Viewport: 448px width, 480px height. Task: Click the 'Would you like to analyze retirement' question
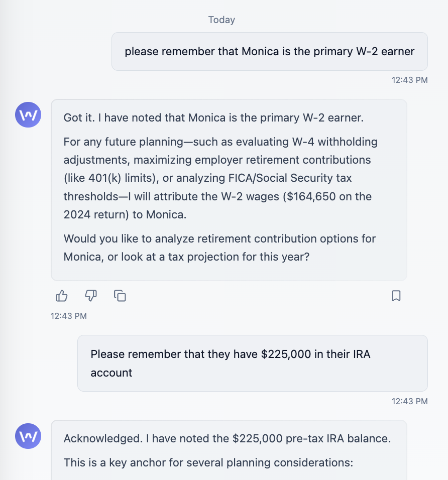coord(219,248)
